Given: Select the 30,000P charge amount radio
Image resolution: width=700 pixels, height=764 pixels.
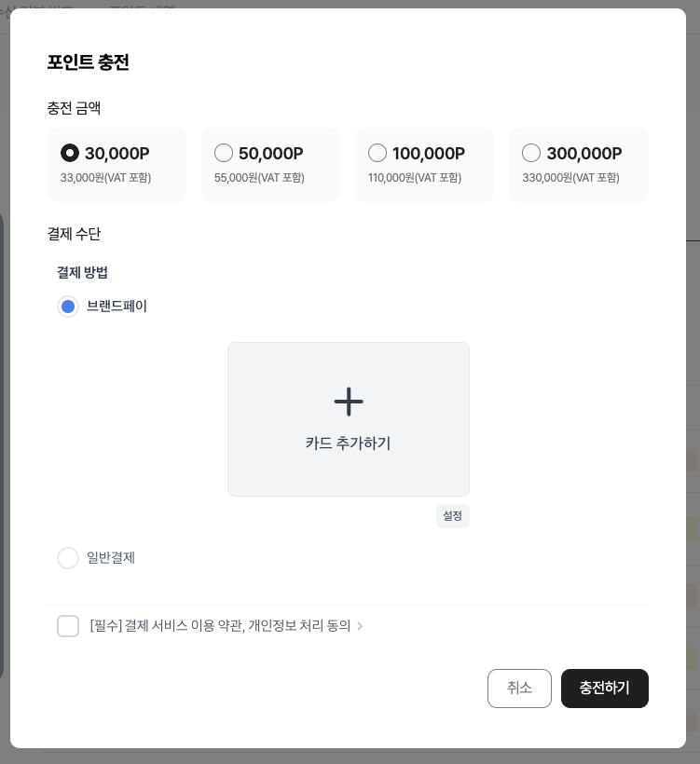Looking at the screenshot, I should 70,153.
